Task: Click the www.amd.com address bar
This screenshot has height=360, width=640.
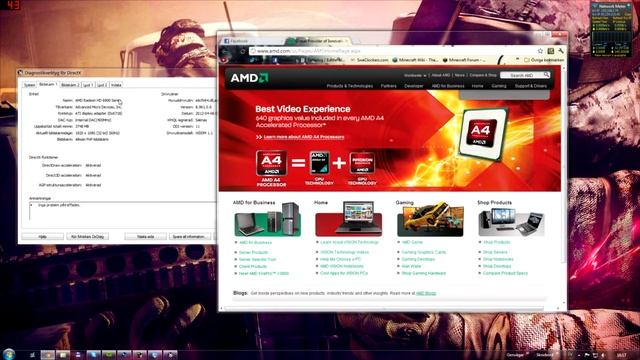Action: (x=392, y=51)
